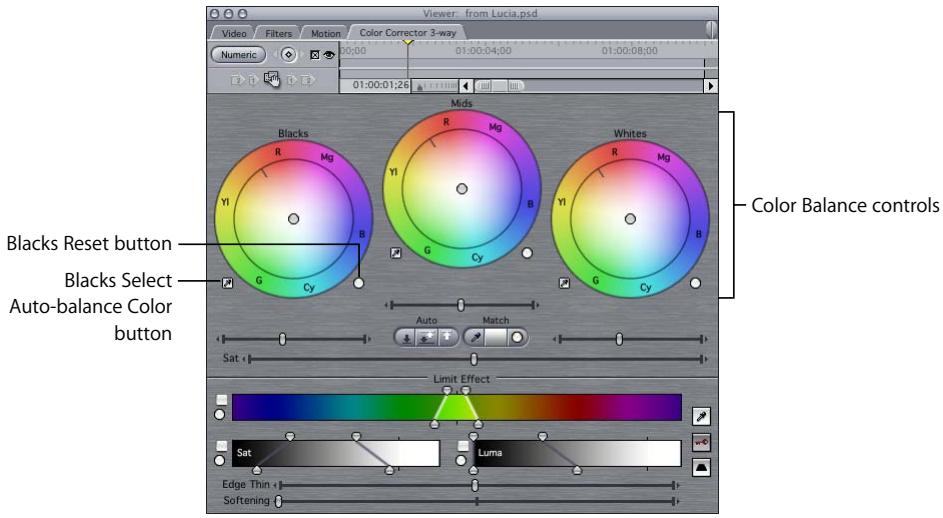The width and height of the screenshot is (943, 518).
Task: Switch to the Filters tab
Action: click(278, 34)
